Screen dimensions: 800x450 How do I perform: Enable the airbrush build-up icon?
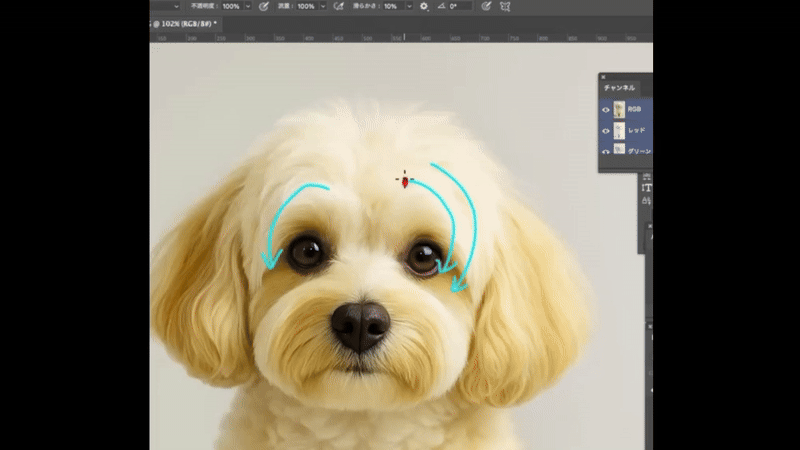pos(338,6)
